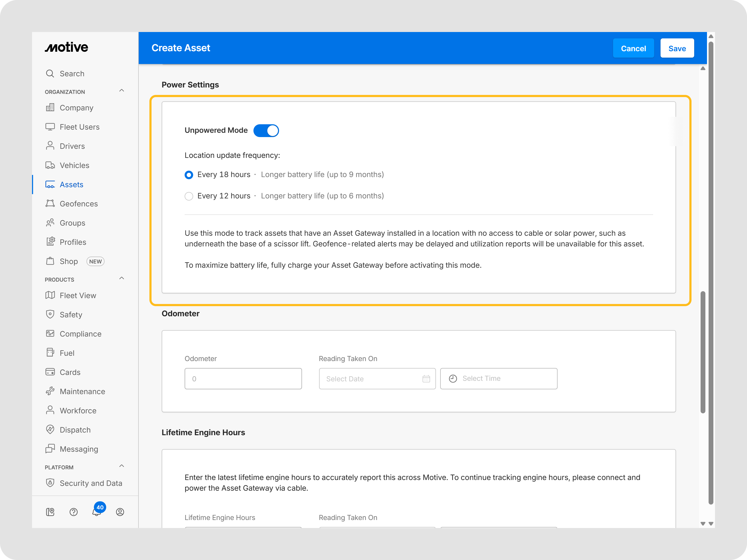Select Every 18 hours radio option

click(x=189, y=175)
